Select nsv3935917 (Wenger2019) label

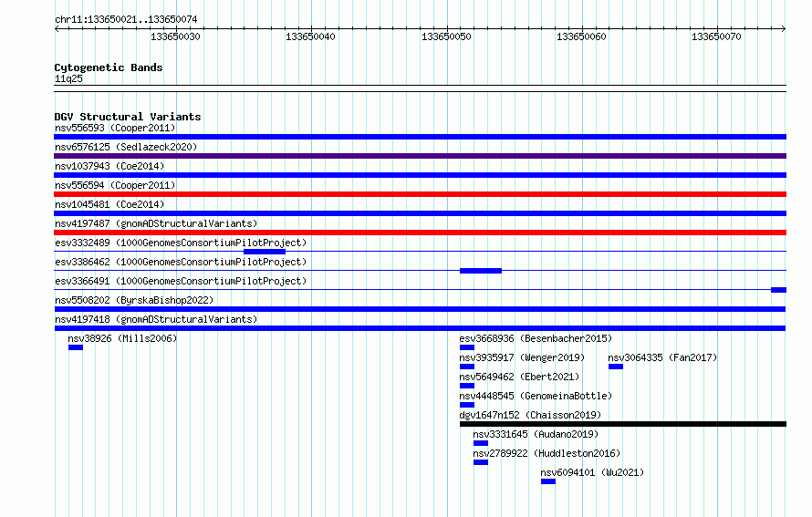pyautogui.click(x=522, y=357)
